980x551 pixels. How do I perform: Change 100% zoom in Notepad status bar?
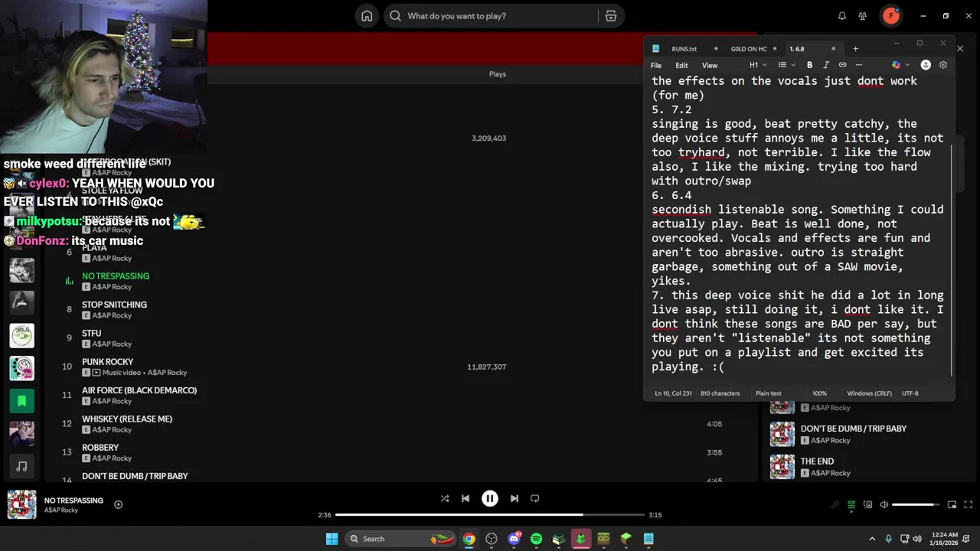coord(819,393)
